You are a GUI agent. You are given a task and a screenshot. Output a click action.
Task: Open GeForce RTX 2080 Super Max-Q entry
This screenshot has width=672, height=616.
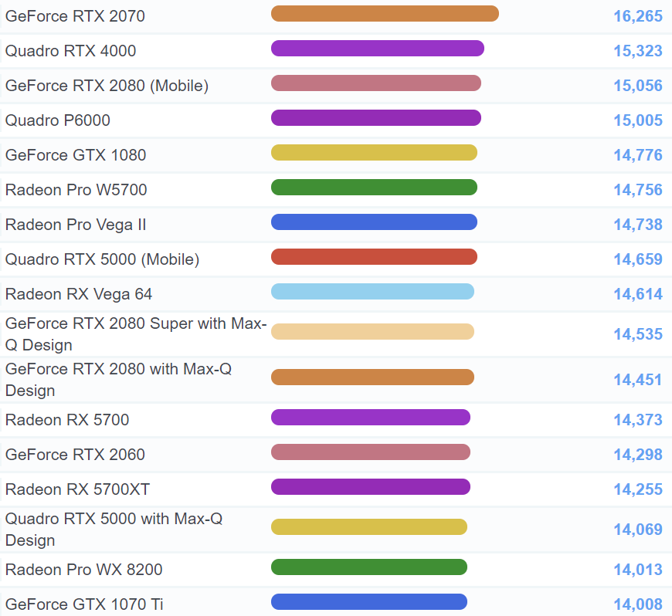(136, 334)
